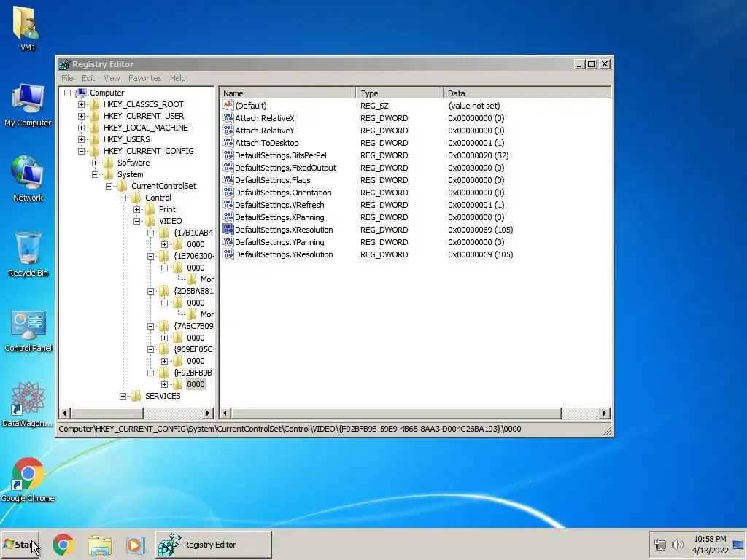Click the DefaultSettings.BitsPerPel DWORD icon
The width and height of the screenshot is (747, 560).
click(228, 155)
